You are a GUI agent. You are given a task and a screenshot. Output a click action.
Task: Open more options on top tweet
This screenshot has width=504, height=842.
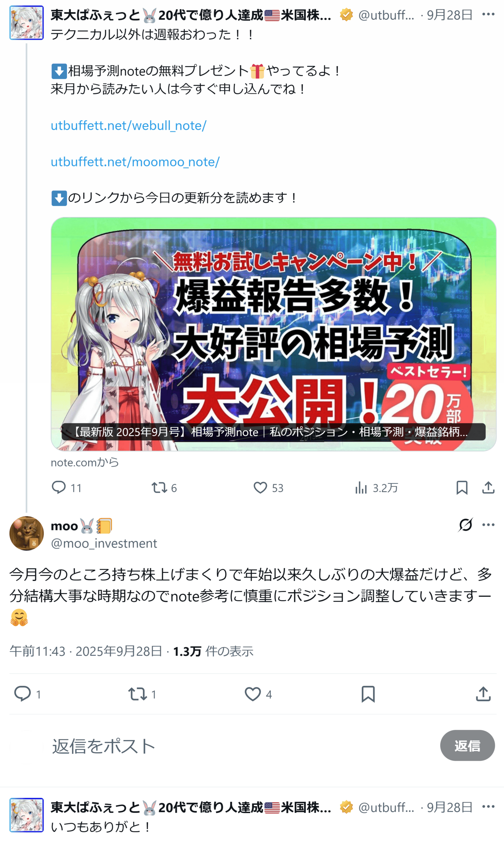(488, 14)
